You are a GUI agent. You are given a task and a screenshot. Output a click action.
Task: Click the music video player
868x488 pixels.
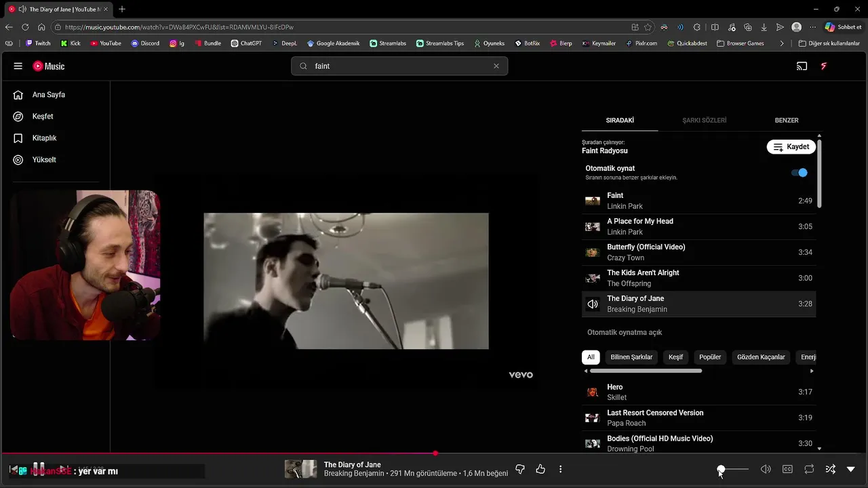(x=346, y=281)
